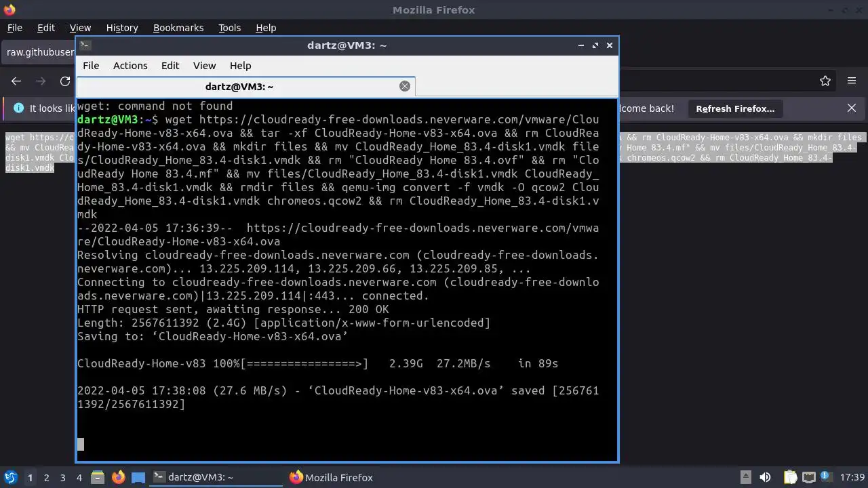The height and width of the screenshot is (488, 868).
Task: Click the show desktop icon in the panel
Action: pyautogui.click(x=138, y=477)
